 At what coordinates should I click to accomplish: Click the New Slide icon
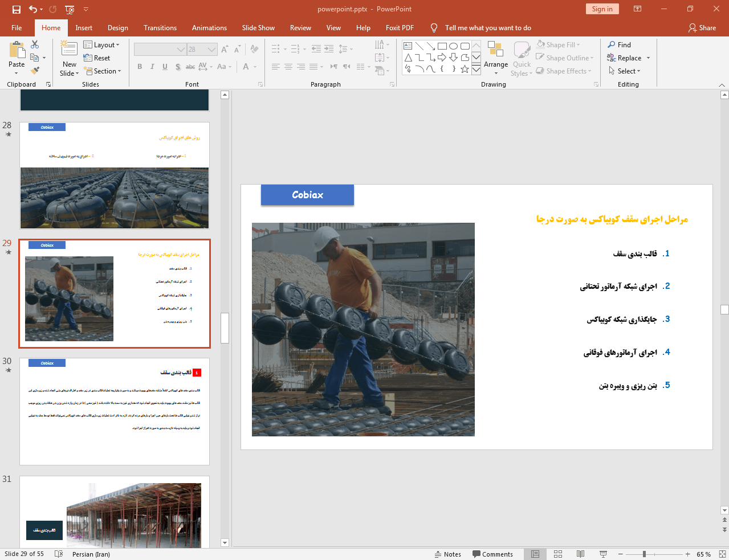point(69,49)
